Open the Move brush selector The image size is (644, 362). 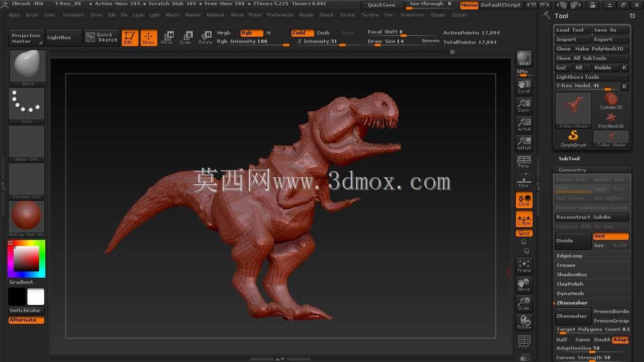point(27,67)
